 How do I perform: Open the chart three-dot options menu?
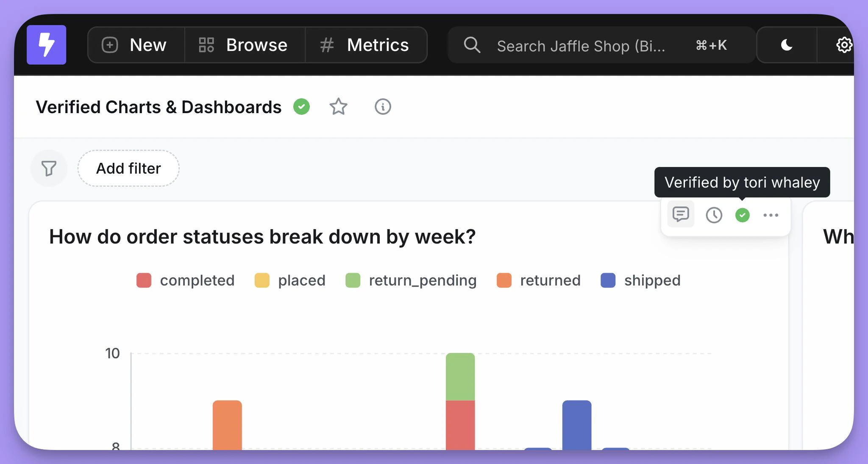coord(771,215)
